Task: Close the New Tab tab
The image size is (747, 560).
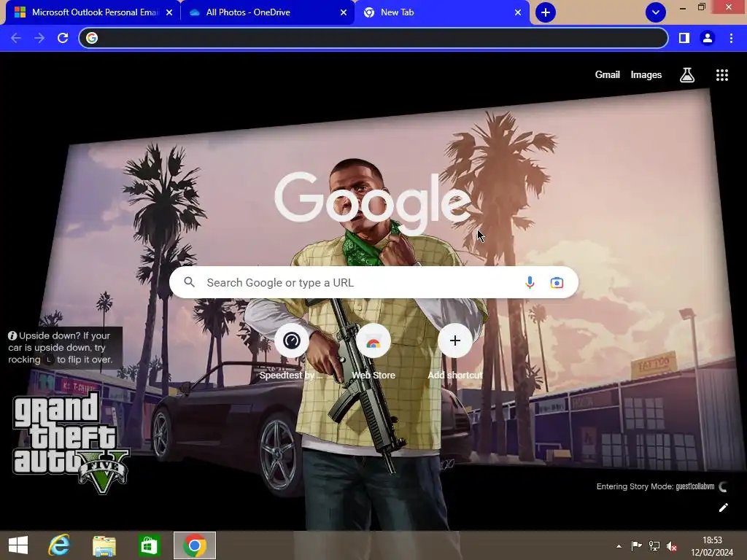Action: 518,12
